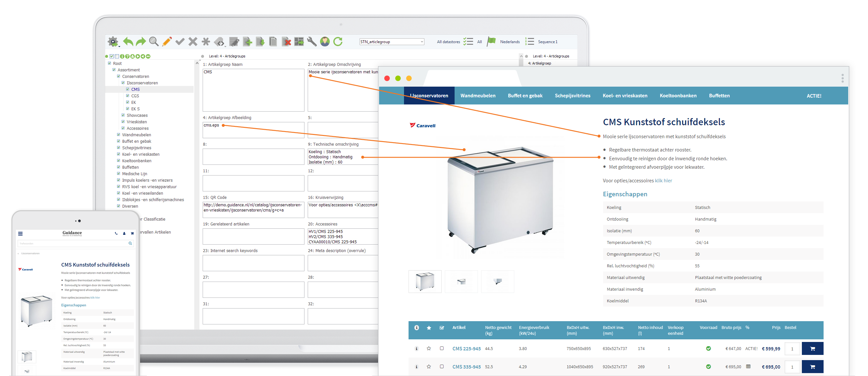Open the IJsconservatoren webshop tab
Viewport: 868px width, 376px height.
[x=429, y=96]
